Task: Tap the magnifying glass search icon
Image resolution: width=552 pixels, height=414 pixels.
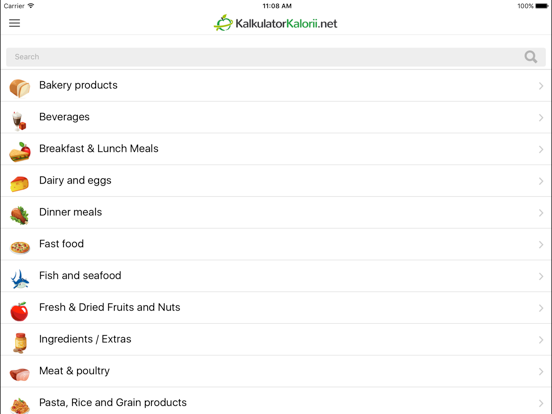Action: pyautogui.click(x=531, y=57)
